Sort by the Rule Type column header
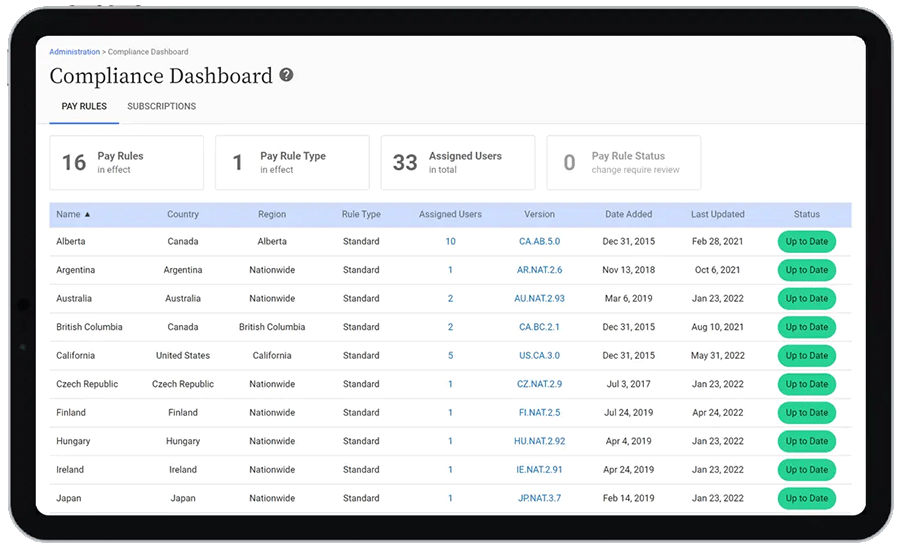900x548 pixels. point(361,214)
